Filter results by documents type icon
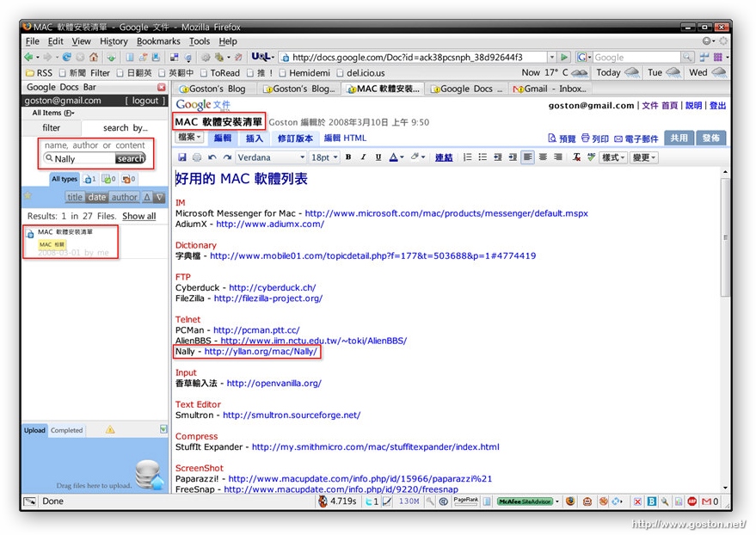Viewport: 756px width, 535px height. click(89, 179)
